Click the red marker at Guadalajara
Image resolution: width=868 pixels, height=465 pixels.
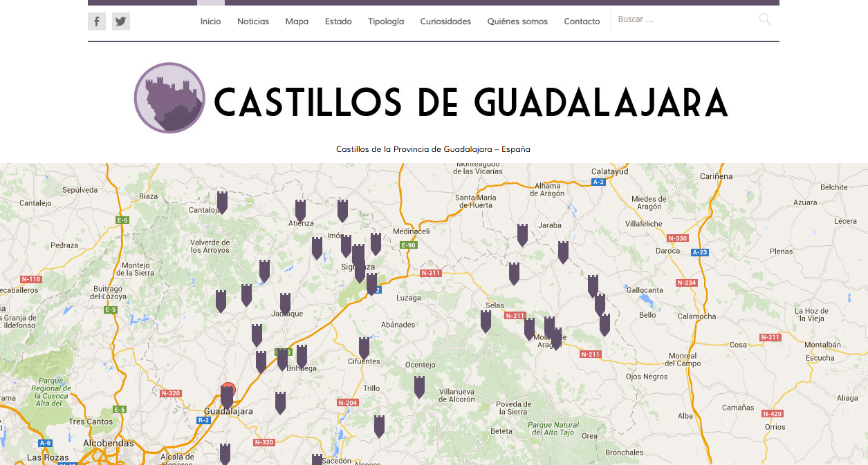[x=228, y=390]
